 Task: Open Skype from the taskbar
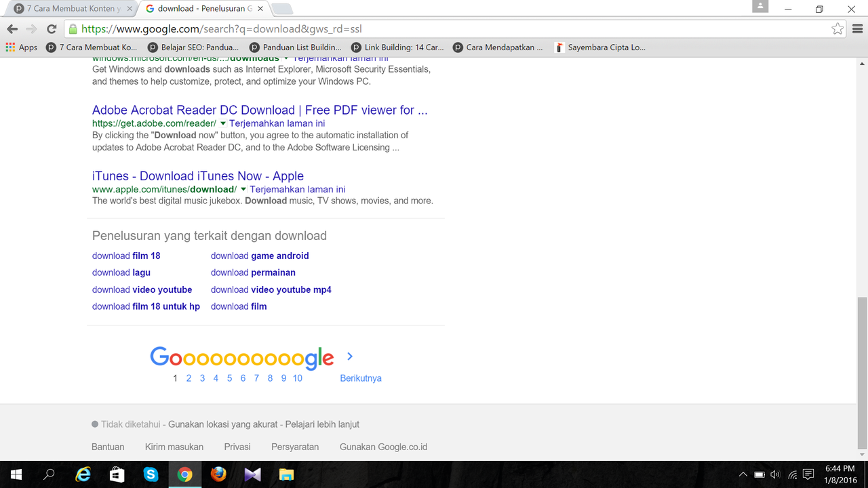coord(151,474)
